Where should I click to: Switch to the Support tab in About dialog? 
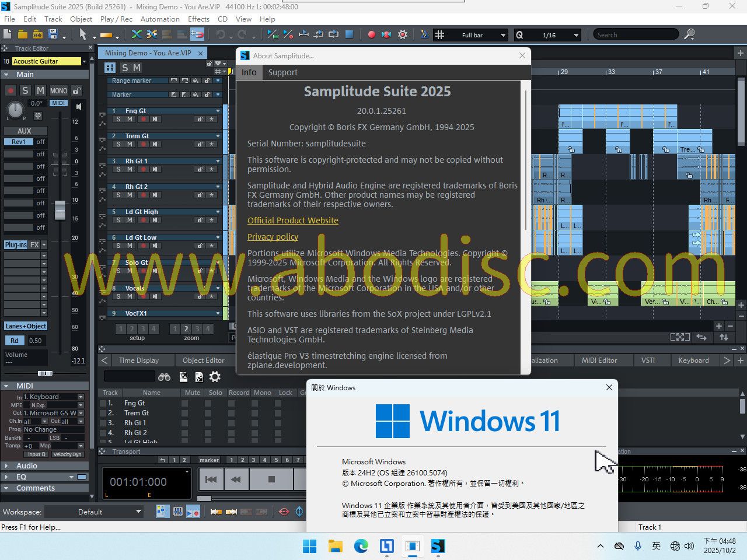pos(282,72)
